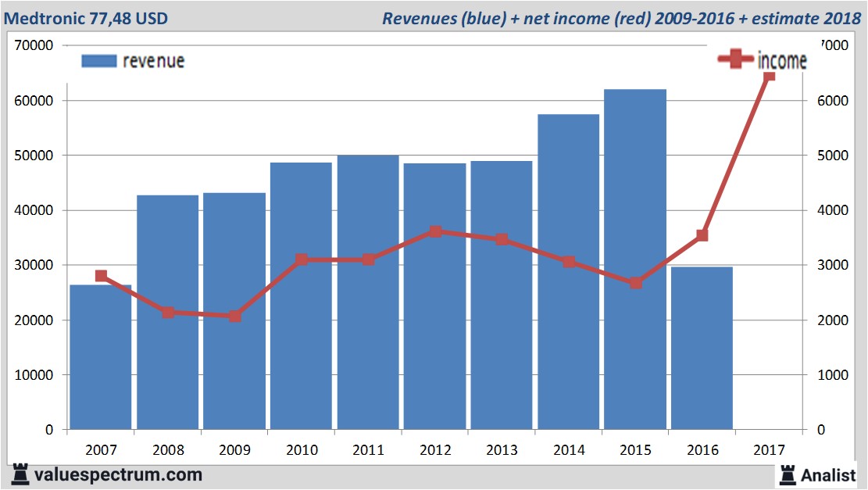This screenshot has height=490, width=868.
Task: Select the 2016 revenue bar
Action: pos(702,349)
